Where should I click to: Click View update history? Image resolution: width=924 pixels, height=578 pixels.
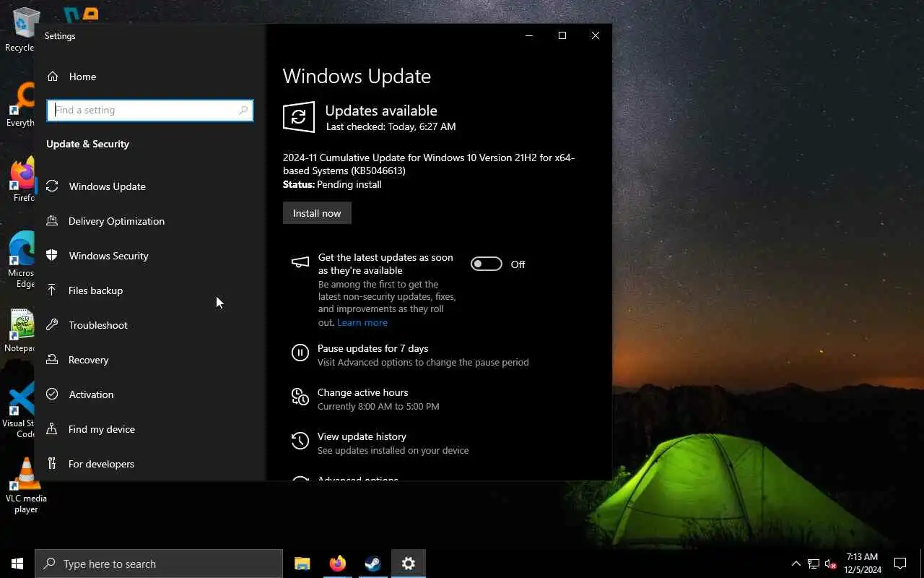coord(362,436)
